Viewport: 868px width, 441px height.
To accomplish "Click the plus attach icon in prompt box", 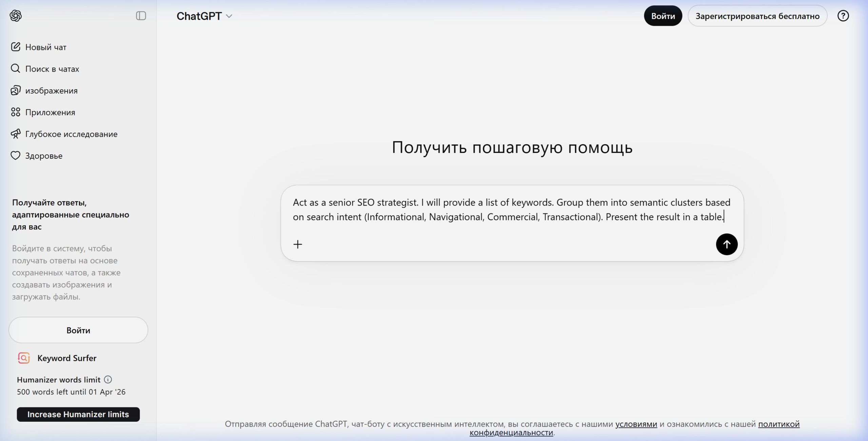I will tap(298, 244).
